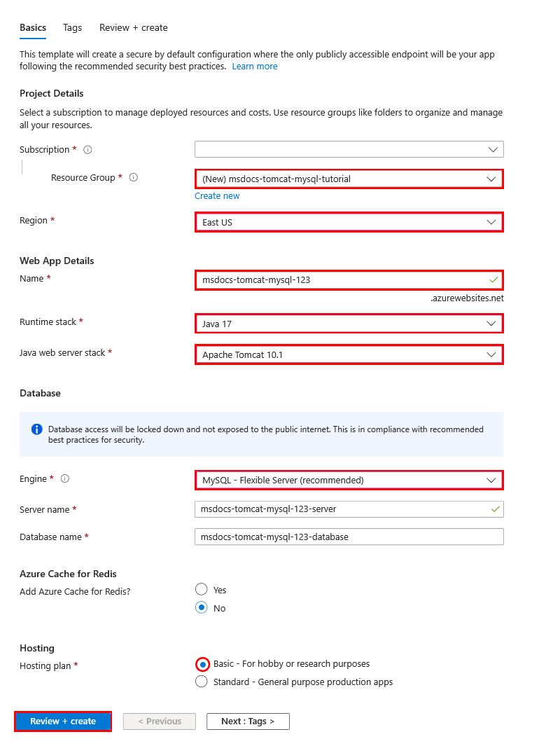The width and height of the screenshot is (560, 746).
Task: Open the Resource Group dropdown
Action: point(349,179)
